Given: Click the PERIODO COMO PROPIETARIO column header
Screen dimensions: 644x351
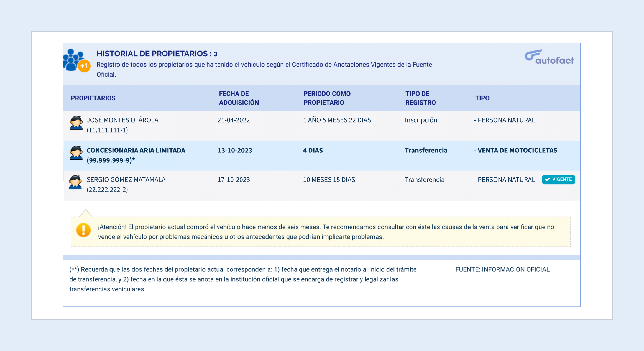Looking at the screenshot, I should 327,98.
